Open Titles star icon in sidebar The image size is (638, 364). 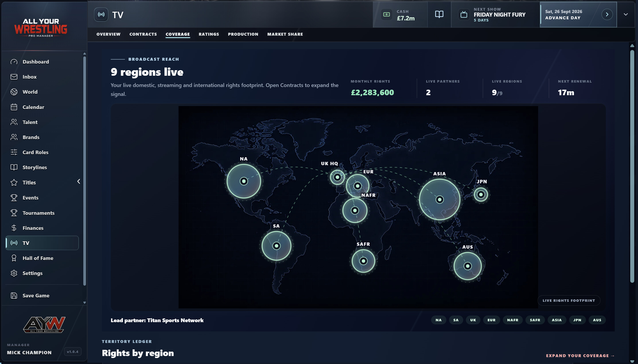click(14, 182)
